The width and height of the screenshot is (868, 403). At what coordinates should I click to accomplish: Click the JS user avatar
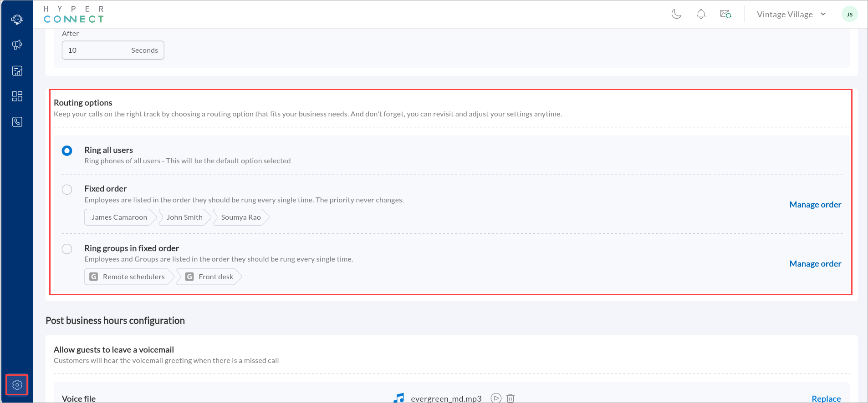849,14
